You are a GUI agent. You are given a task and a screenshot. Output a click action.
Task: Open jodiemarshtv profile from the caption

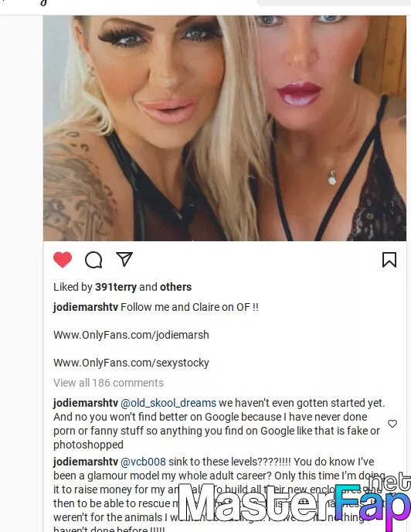point(86,307)
